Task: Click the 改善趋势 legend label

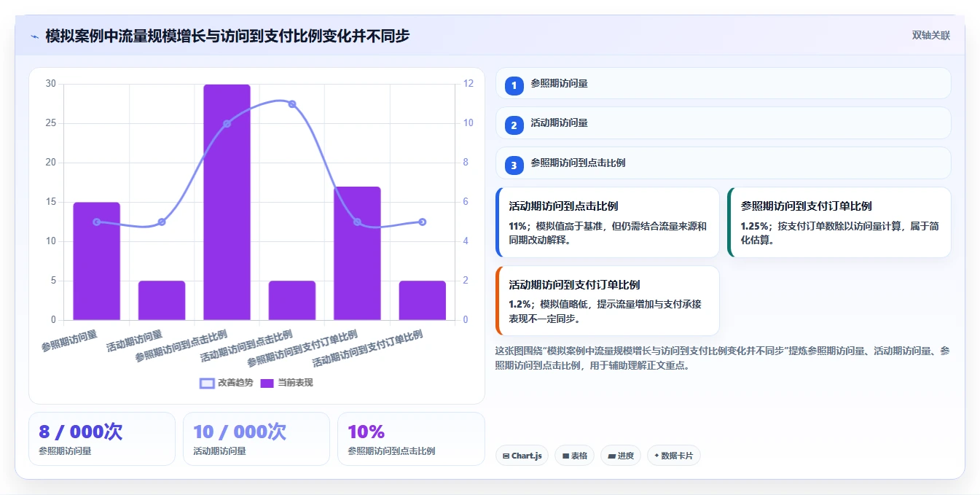Action: click(235, 383)
